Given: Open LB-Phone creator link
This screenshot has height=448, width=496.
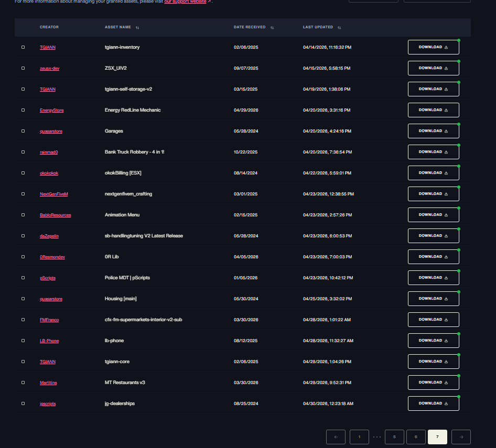Looking at the screenshot, I should pyautogui.click(x=49, y=341).
